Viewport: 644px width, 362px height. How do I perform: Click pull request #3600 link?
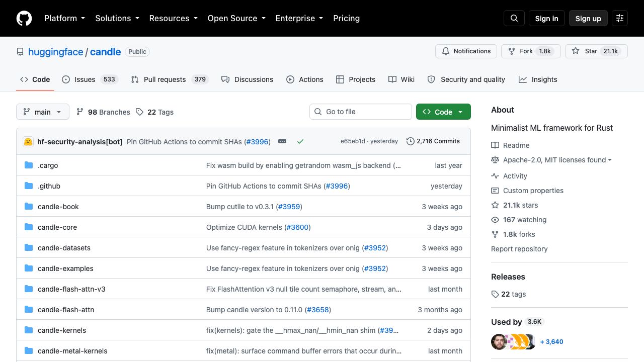coord(297,227)
